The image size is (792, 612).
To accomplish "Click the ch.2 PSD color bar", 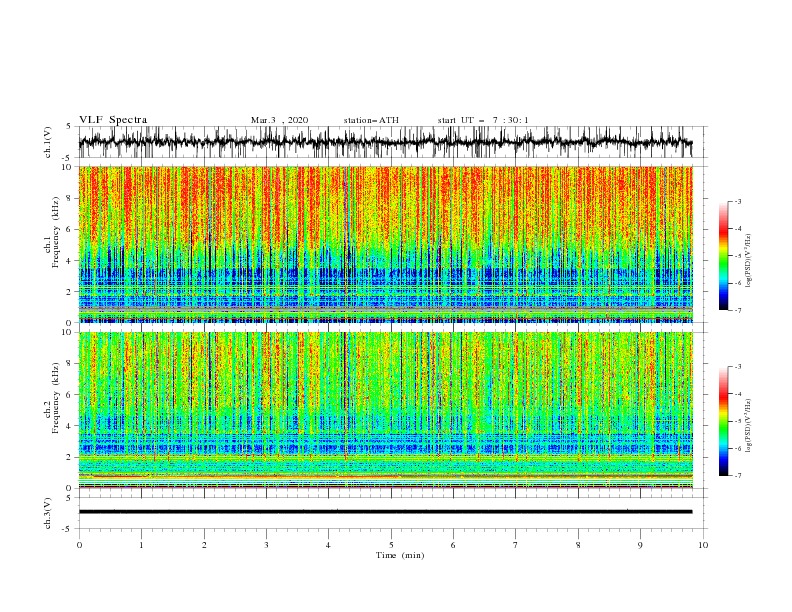I will point(723,421).
